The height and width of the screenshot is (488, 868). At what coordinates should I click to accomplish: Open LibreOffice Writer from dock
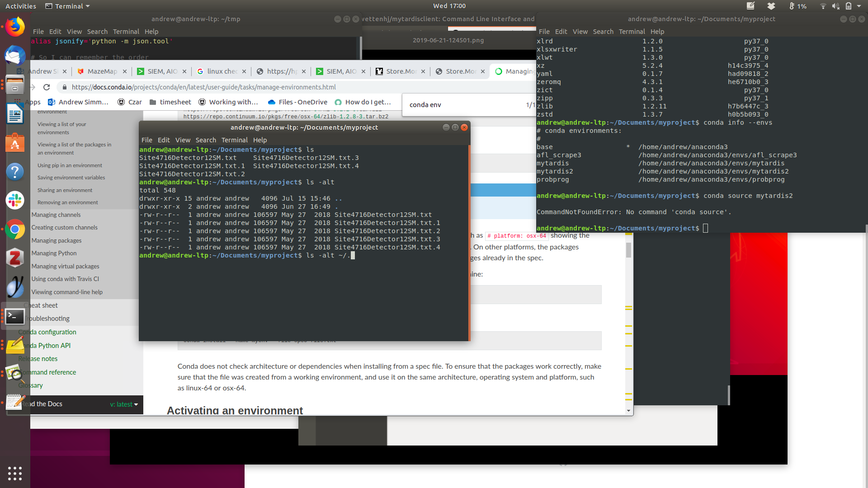pos(15,114)
